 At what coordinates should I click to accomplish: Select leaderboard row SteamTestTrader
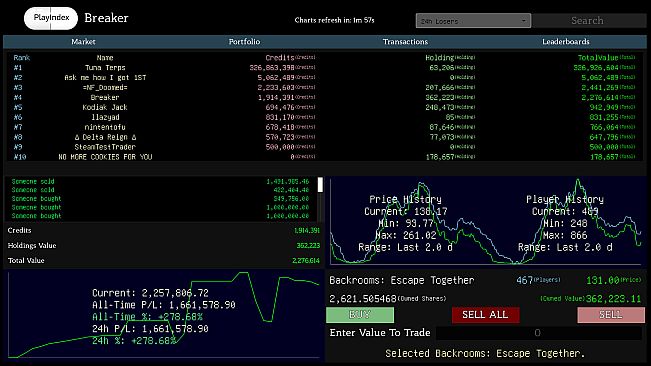(x=325, y=147)
